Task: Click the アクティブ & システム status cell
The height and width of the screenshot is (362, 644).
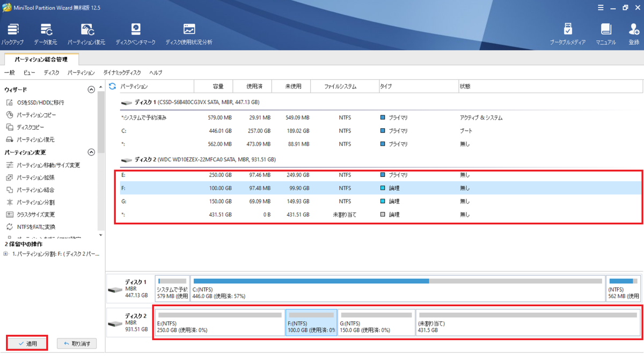Action: pyautogui.click(x=481, y=117)
